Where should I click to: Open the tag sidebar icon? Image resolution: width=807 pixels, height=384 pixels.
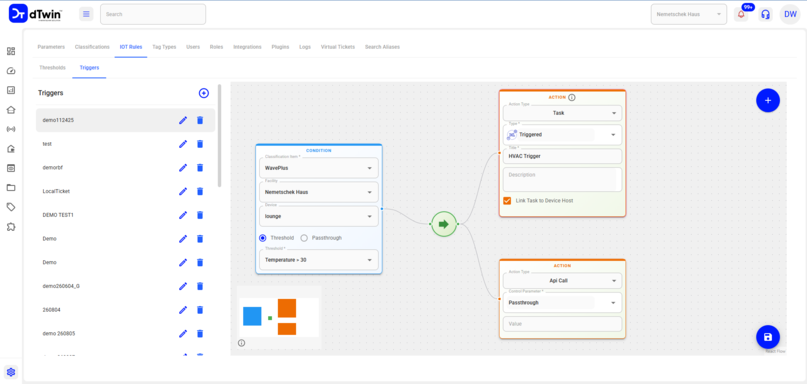[x=11, y=207]
